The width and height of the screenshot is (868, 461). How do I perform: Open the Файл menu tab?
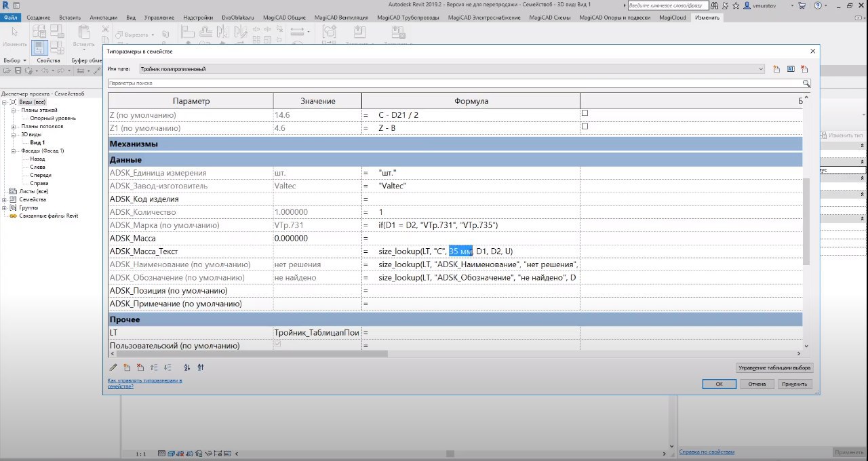click(10, 18)
